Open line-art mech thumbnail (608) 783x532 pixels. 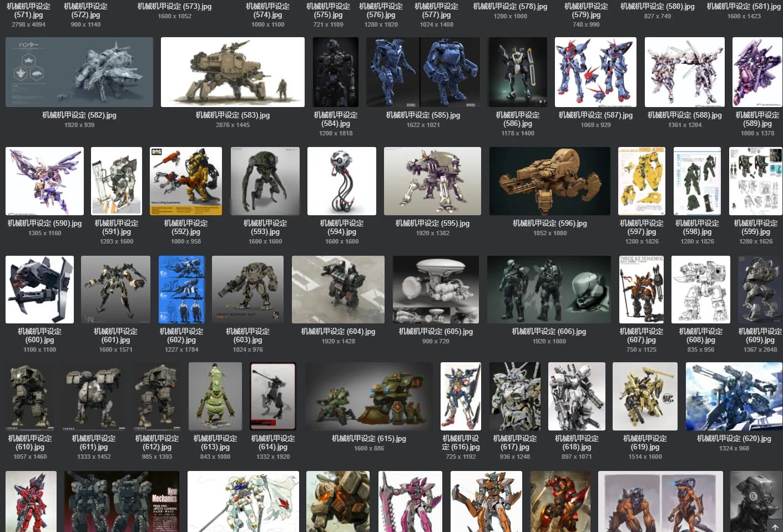[x=701, y=290]
